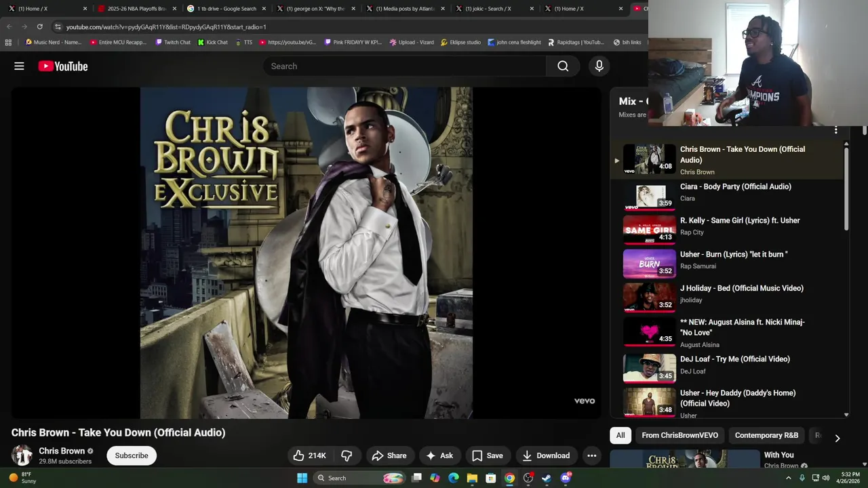Open mix playlist three-dot options menu

coord(836,130)
